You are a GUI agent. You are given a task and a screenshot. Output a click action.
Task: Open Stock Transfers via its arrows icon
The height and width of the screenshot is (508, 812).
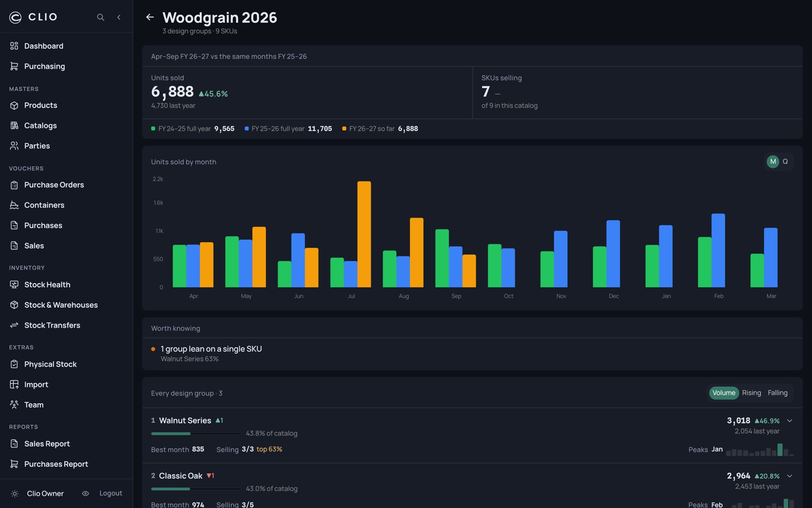tap(14, 325)
